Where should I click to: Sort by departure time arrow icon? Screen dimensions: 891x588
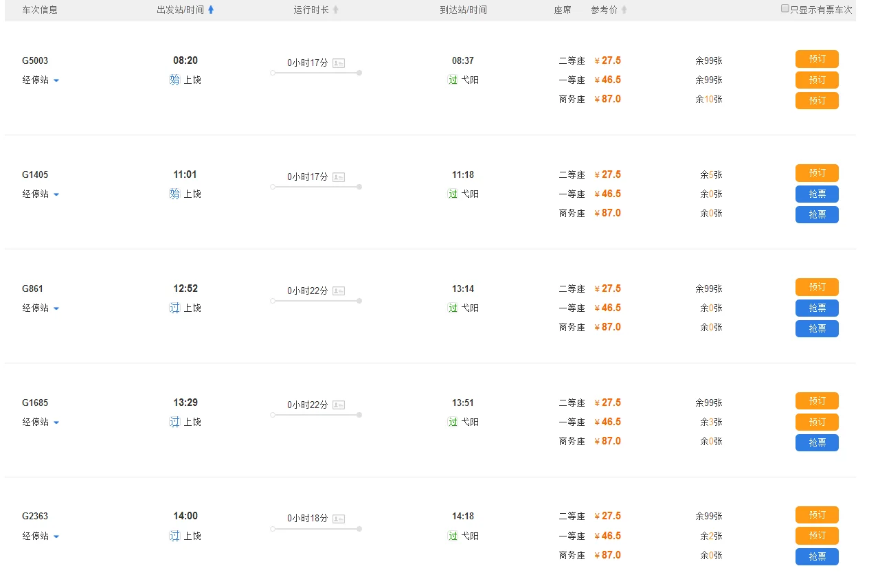pos(211,10)
